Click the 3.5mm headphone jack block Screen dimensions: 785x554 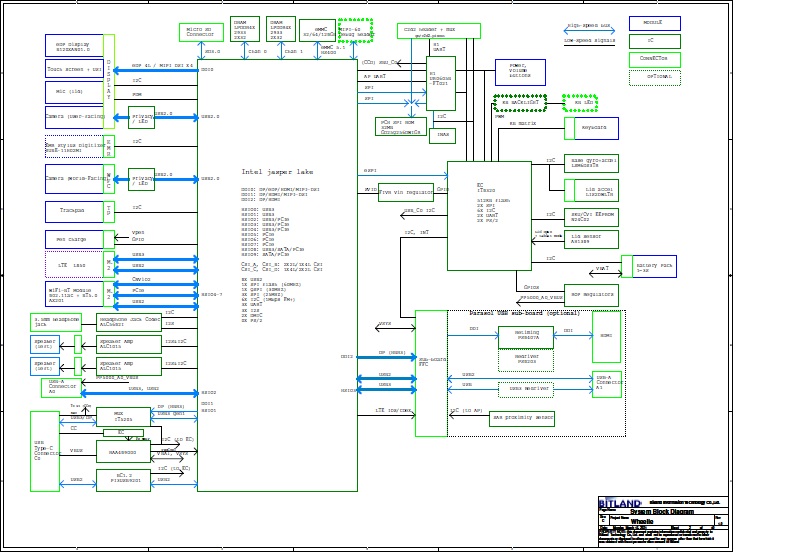pyautogui.click(x=56, y=322)
